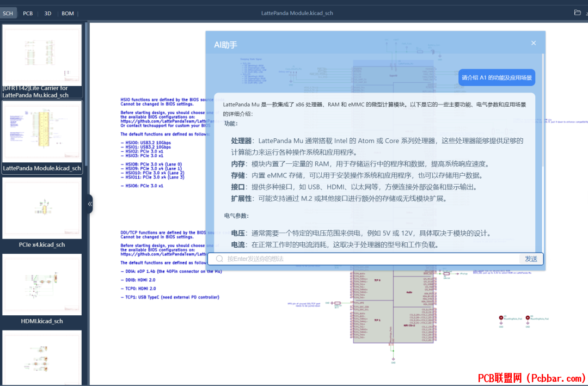This screenshot has width=588, height=386.
Task: Click the open folder icon in the header
Action: pos(578,13)
